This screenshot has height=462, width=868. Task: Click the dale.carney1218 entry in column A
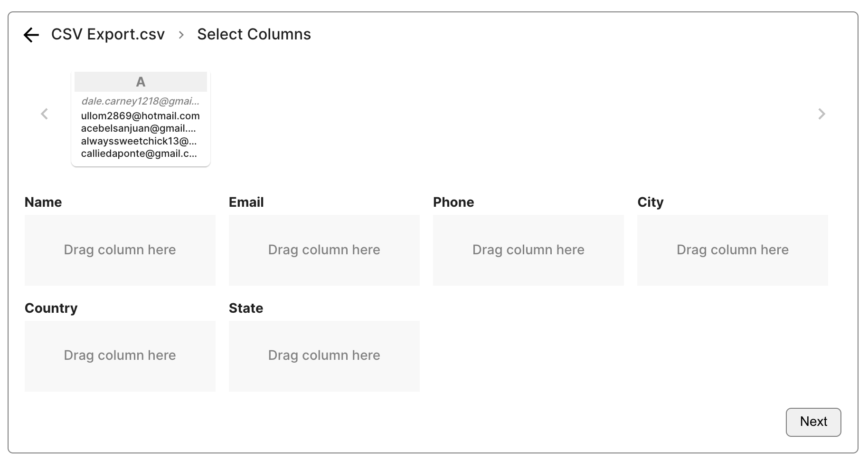click(140, 101)
